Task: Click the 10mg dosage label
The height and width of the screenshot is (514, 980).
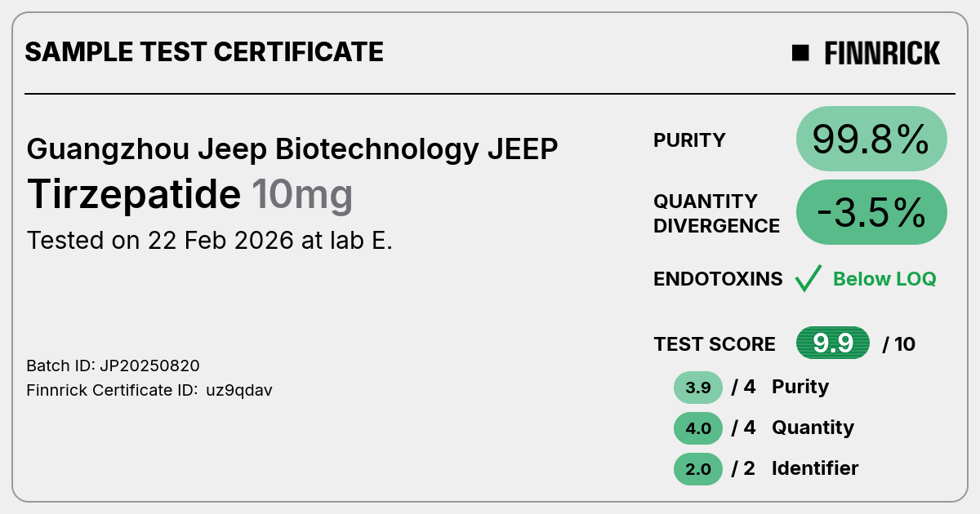Action: pos(302,196)
